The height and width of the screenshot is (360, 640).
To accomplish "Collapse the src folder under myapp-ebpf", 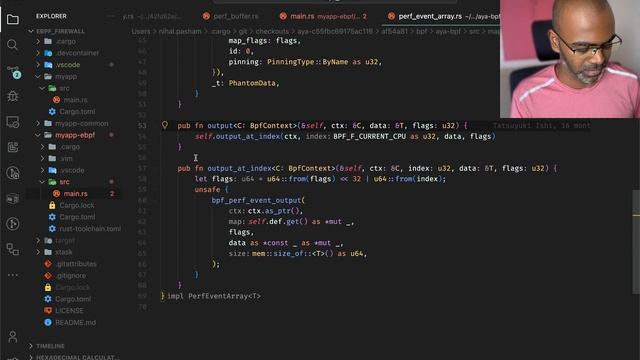I will click(x=42, y=182).
